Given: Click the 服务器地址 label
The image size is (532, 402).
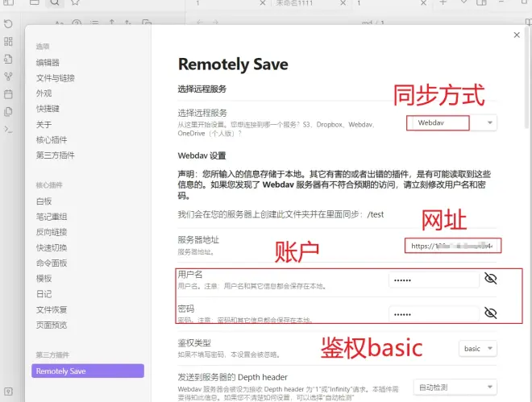Looking at the screenshot, I should click(198, 240).
